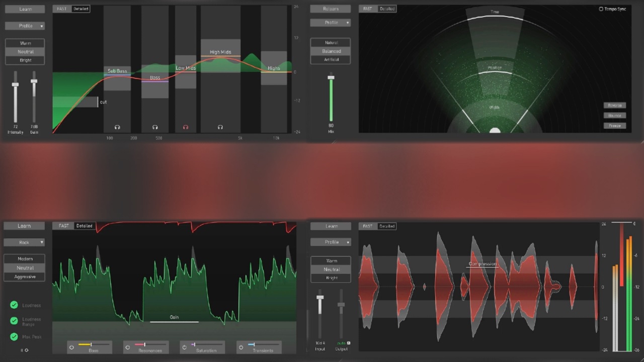This screenshot has width=644, height=362.
Task: Select Aggressive style in the limiter panel
Action: (25, 277)
